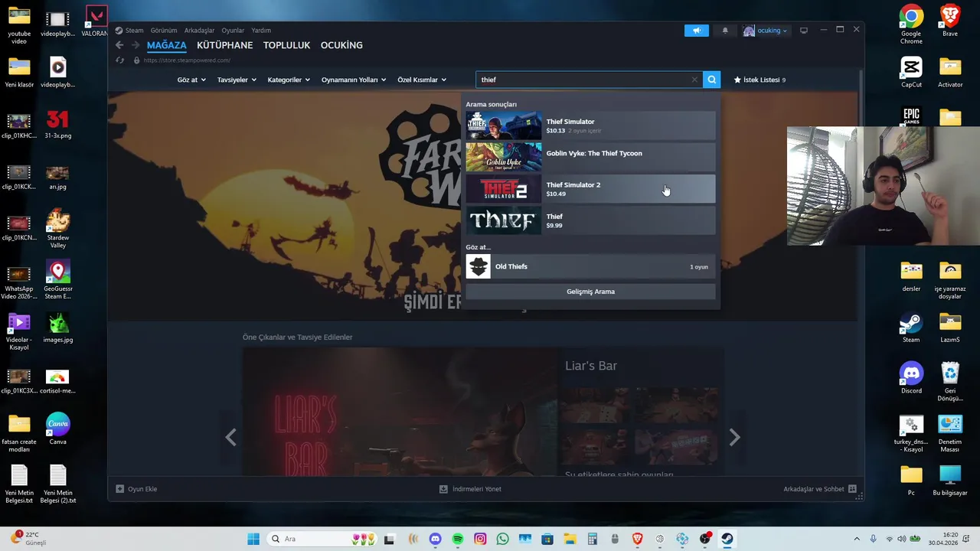
Task: Click the taskbar Ara search box
Action: [x=323, y=539]
